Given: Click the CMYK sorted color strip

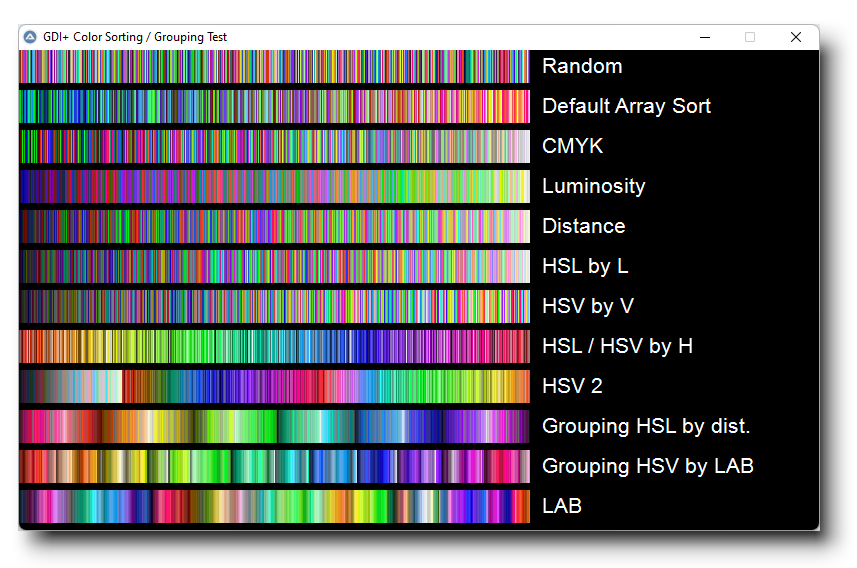Looking at the screenshot, I should point(274,146).
